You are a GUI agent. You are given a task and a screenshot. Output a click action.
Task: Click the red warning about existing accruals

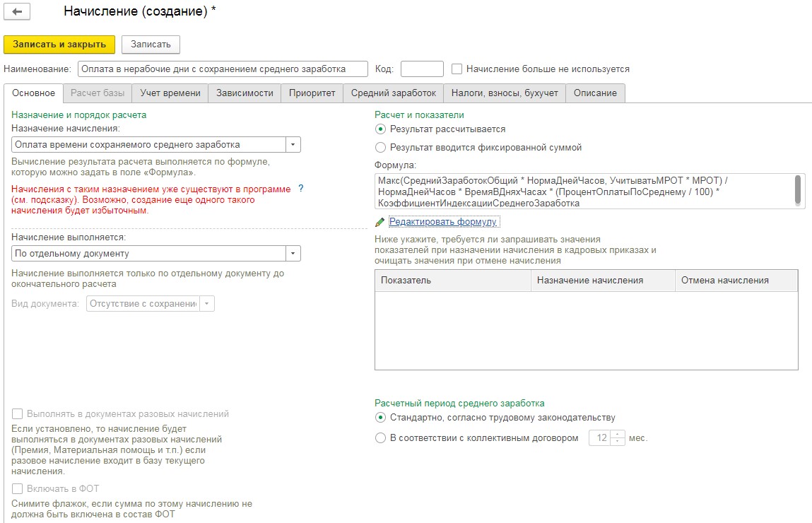(151, 199)
